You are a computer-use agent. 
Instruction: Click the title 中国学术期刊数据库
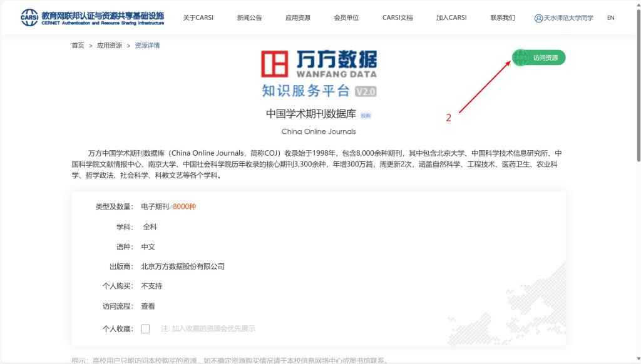point(311,114)
